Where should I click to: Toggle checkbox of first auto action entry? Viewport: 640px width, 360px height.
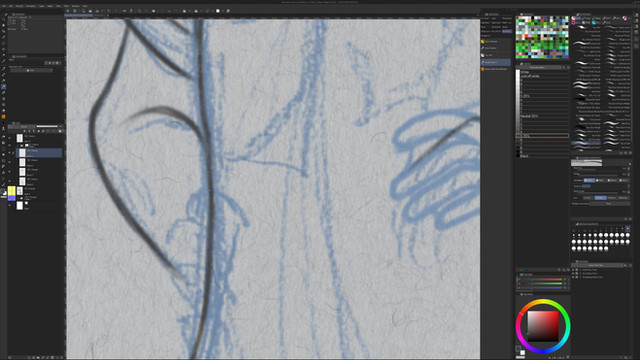(573, 270)
